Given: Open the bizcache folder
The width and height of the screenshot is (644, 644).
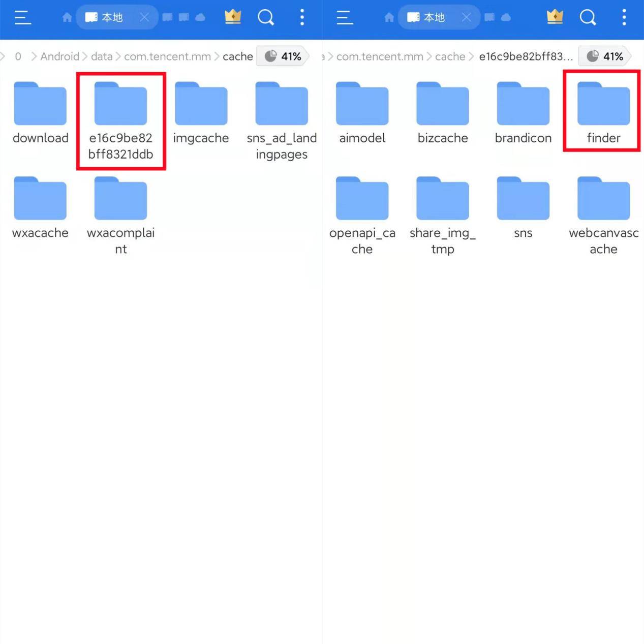Looking at the screenshot, I should (443, 114).
